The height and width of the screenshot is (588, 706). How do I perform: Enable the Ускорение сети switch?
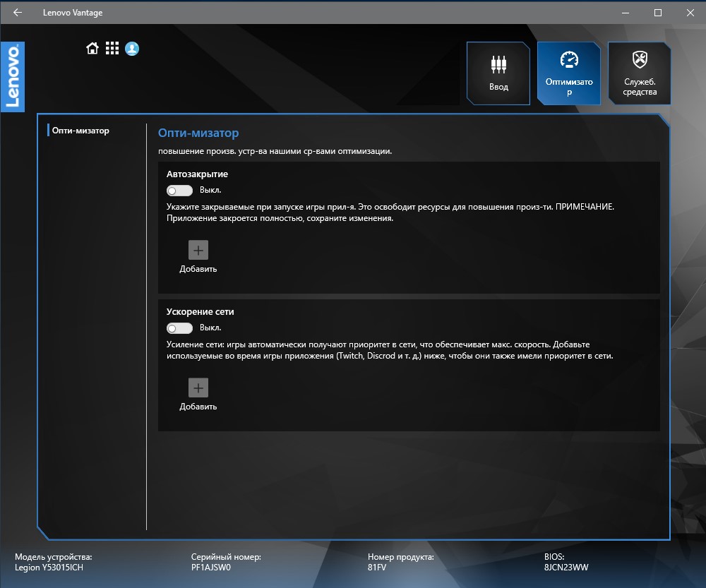[x=179, y=328]
